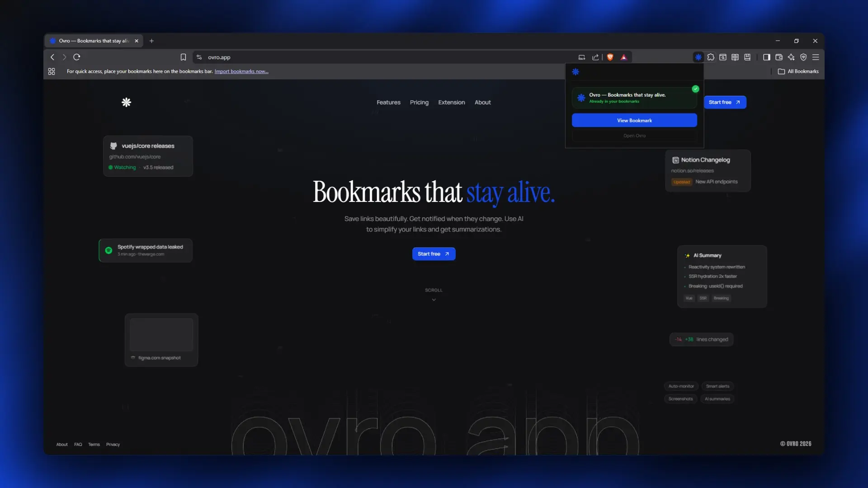Open Features in site navigation

(388, 102)
